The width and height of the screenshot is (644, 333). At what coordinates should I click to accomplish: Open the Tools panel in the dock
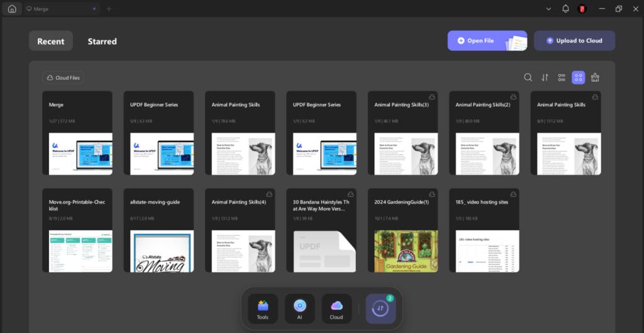point(262,308)
